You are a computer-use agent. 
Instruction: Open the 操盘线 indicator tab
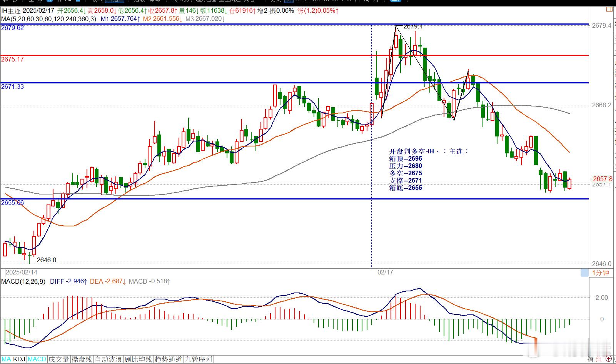tap(82, 359)
